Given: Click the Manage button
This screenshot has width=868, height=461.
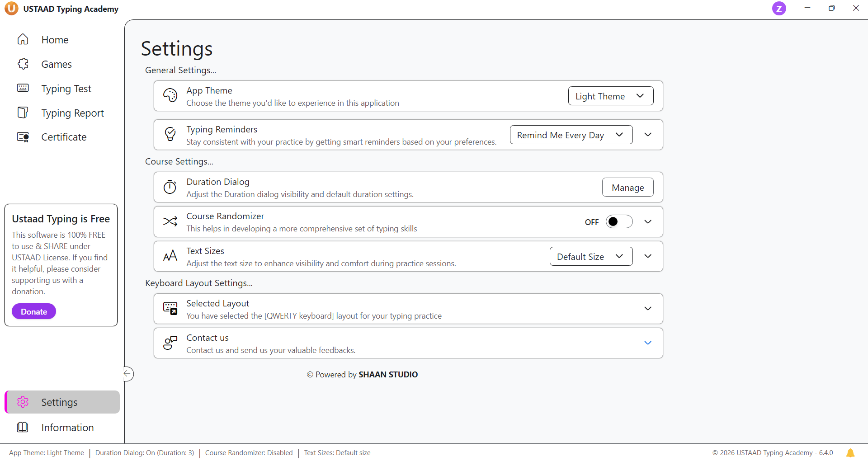Looking at the screenshot, I should tap(627, 187).
